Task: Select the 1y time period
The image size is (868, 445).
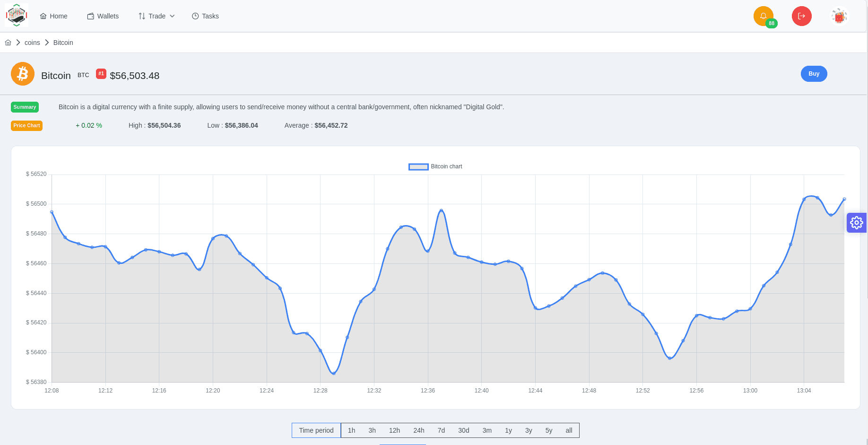Action: [x=508, y=430]
